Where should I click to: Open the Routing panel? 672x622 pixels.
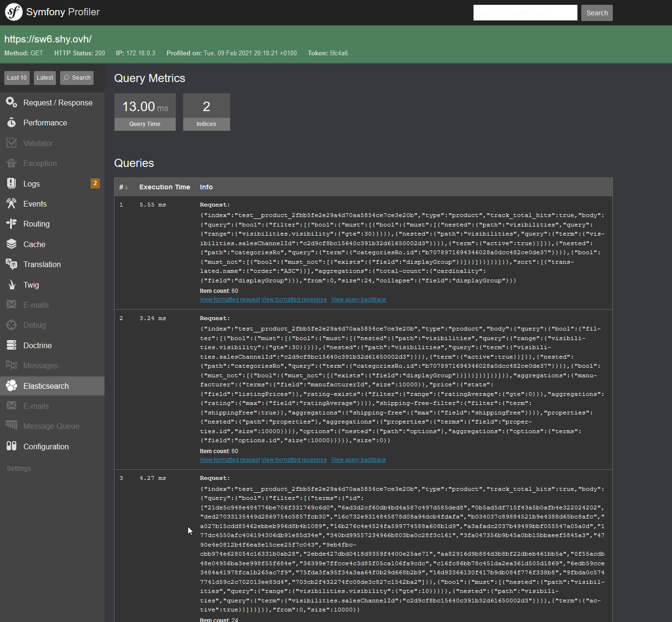tap(52, 223)
